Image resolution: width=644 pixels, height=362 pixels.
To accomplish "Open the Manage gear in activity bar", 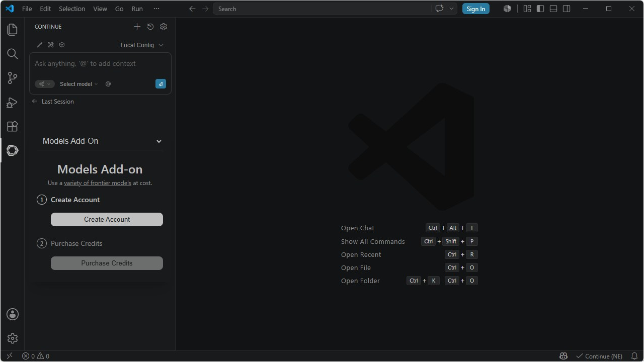I will pos(12,338).
